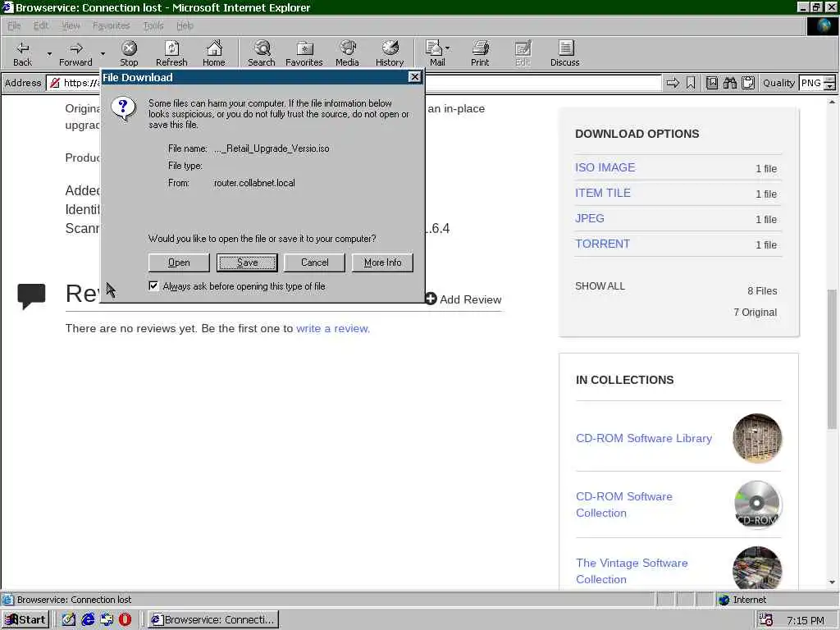Click the scrollbar down arrow
The image size is (840, 630).
click(832, 582)
